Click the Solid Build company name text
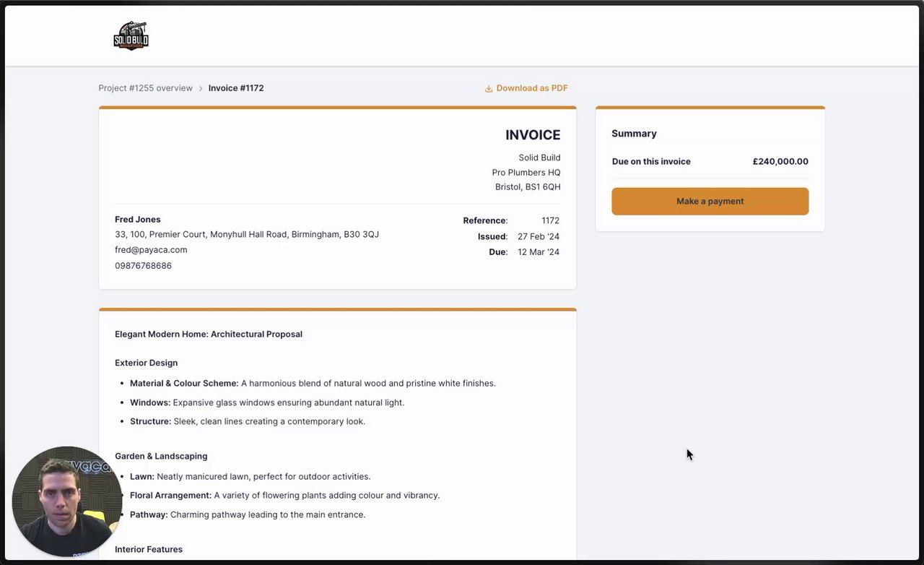This screenshot has width=924, height=565. (x=539, y=158)
